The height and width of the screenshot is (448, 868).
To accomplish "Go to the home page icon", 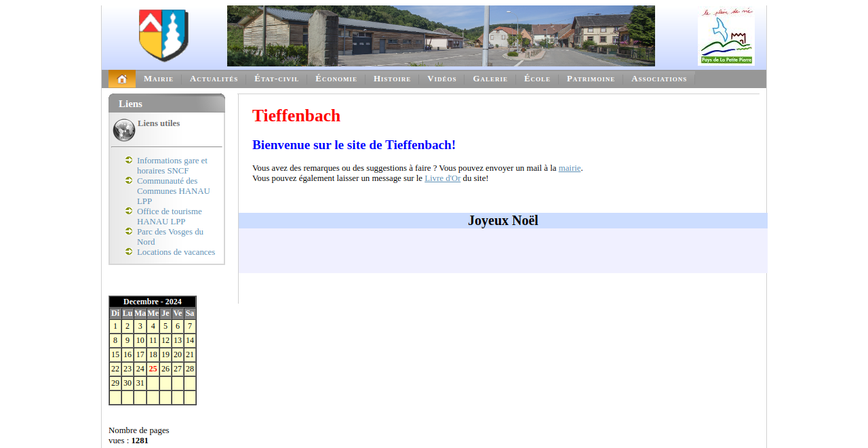I will [x=122, y=79].
